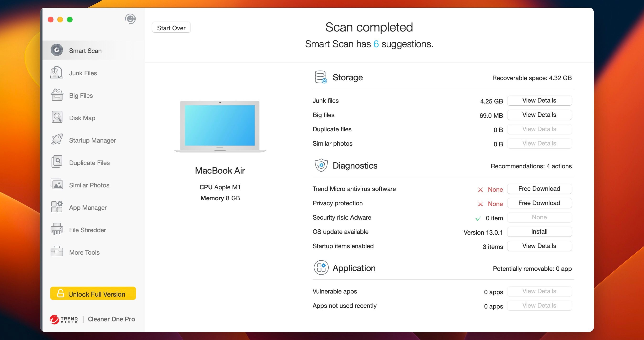Click the Junk Files vacuum icon
Image resolution: width=644 pixels, height=340 pixels.
pos(57,73)
